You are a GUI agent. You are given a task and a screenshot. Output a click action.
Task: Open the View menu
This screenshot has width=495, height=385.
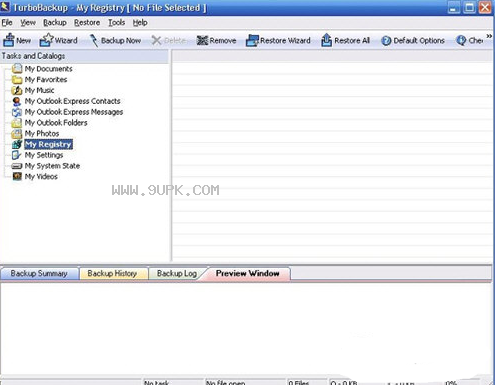point(28,23)
